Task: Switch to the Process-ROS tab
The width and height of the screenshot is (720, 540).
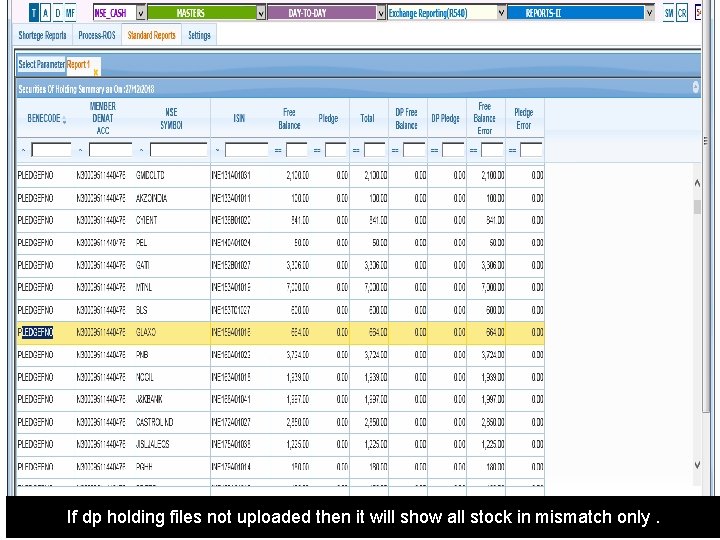Action: tap(97, 35)
